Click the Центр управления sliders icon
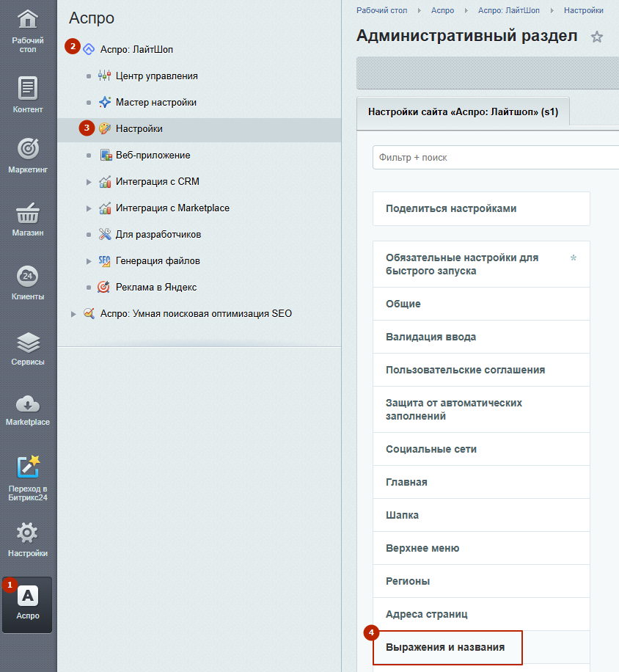Screen dimensions: 619x672 (105, 76)
